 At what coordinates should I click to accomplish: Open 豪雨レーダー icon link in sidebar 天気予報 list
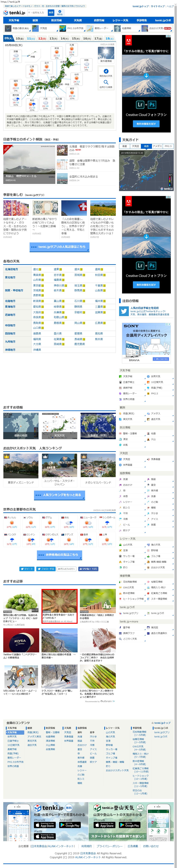coord(120,393)
